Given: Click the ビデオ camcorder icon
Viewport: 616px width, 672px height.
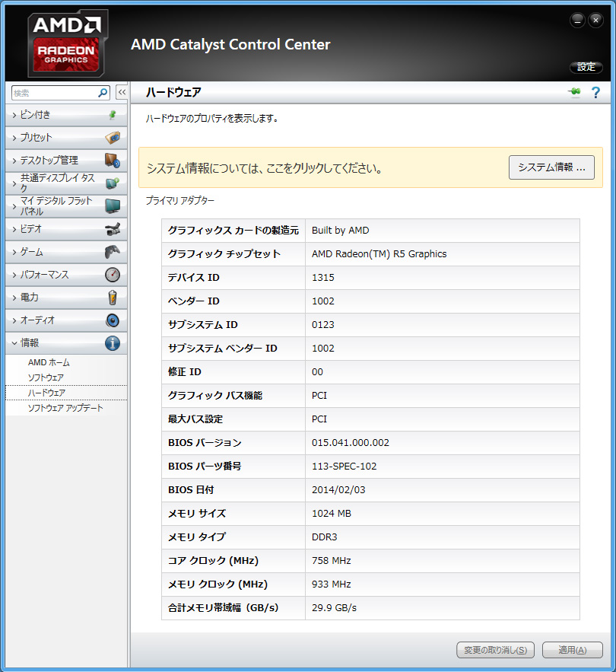Looking at the screenshot, I should point(113,229).
